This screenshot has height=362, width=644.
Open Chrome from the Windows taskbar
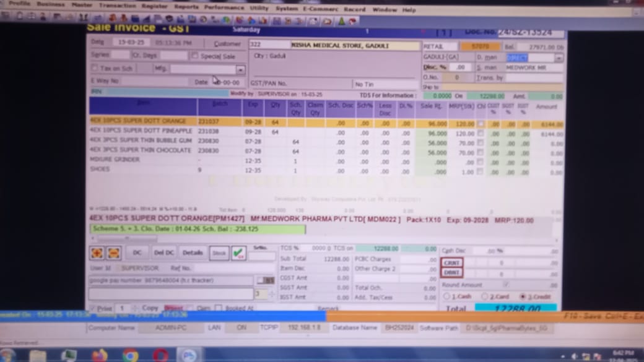click(130, 356)
